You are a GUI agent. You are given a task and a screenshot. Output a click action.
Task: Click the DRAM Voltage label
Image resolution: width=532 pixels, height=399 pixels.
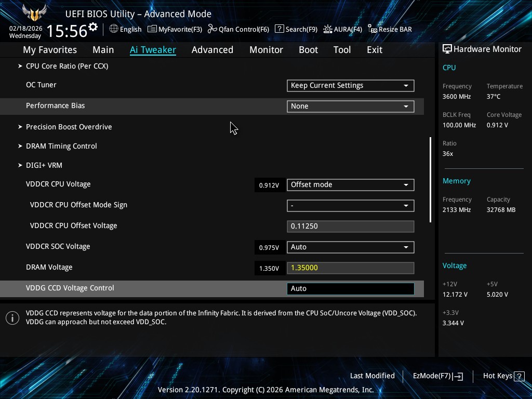(49, 268)
